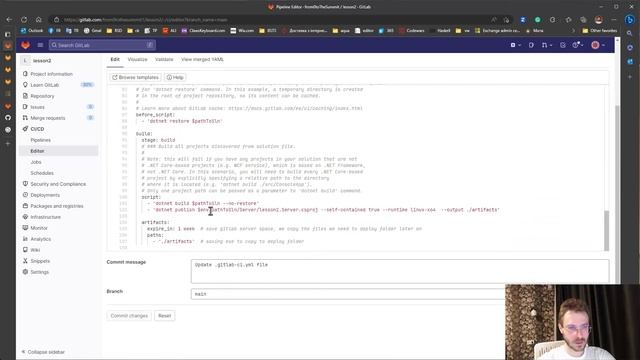This screenshot has height=360, width=640.
Task: Open the Exchange admin bookmark
Action: pyautogui.click(x=497, y=31)
